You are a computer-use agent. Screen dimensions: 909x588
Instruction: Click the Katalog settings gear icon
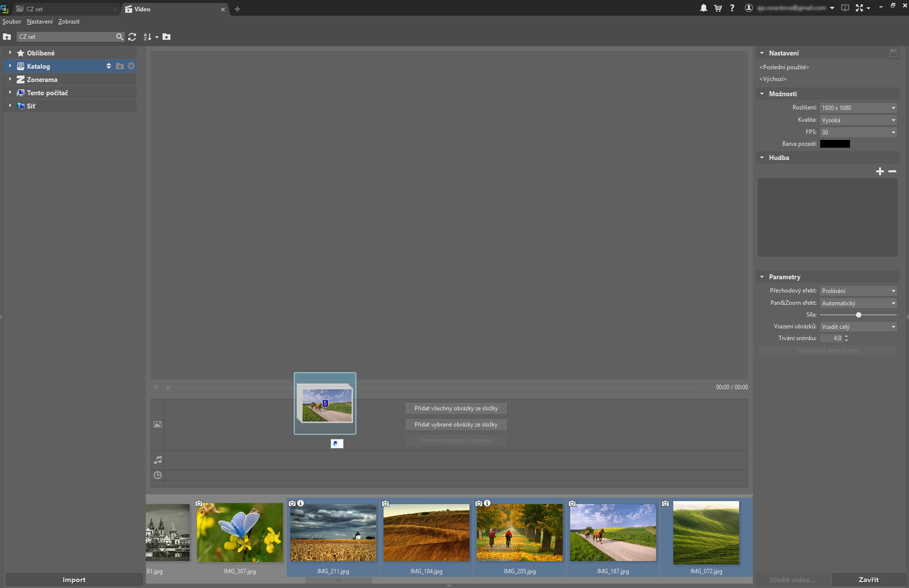click(131, 66)
